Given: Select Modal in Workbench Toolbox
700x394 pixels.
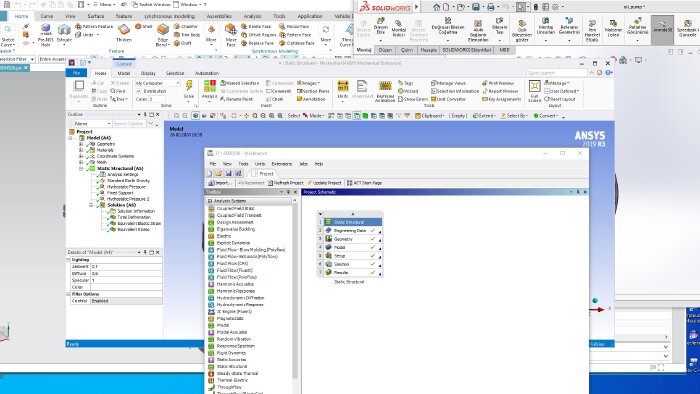Looking at the screenshot, I should pyautogui.click(x=222, y=325).
